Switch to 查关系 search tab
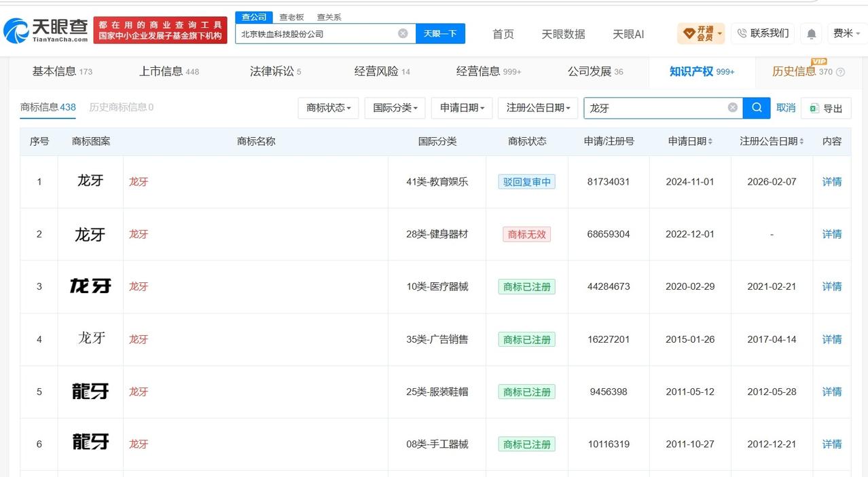The height and width of the screenshot is (477, 868). [x=329, y=17]
